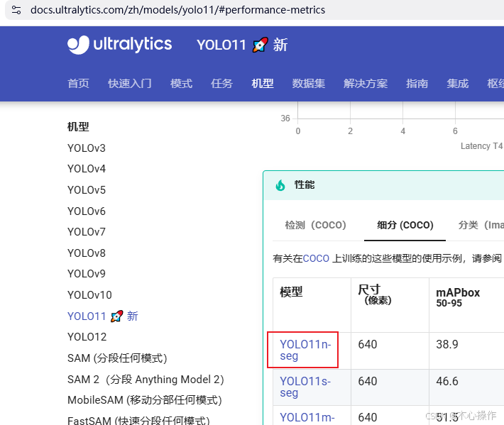504x425 pixels.
Task: Open YOLOv9 in the sidebar
Action: pyautogui.click(x=87, y=273)
